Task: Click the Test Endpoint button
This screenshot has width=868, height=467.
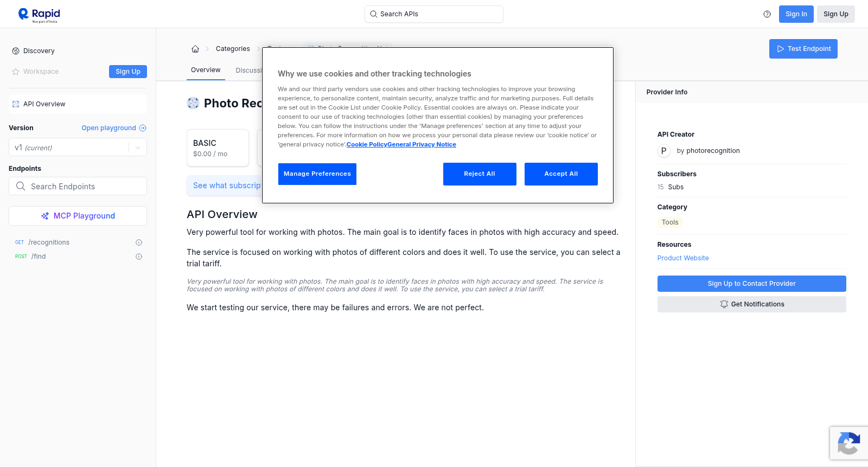Action: coord(803,49)
